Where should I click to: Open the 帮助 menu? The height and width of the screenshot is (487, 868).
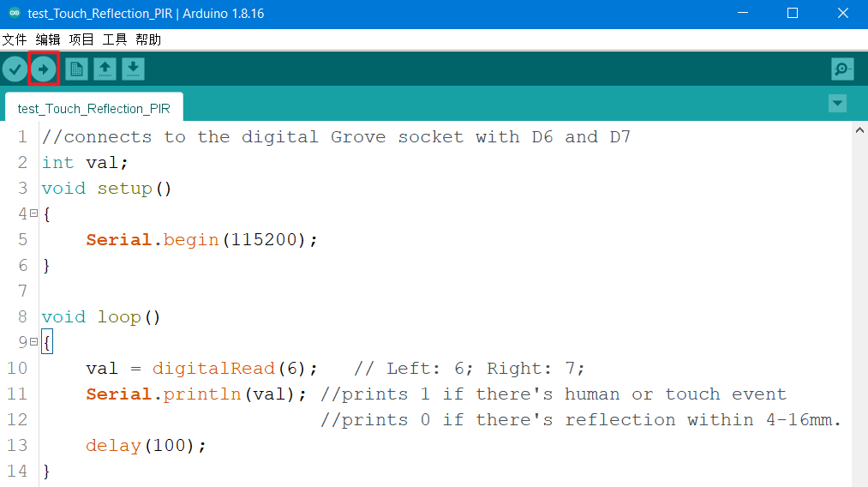coord(148,39)
